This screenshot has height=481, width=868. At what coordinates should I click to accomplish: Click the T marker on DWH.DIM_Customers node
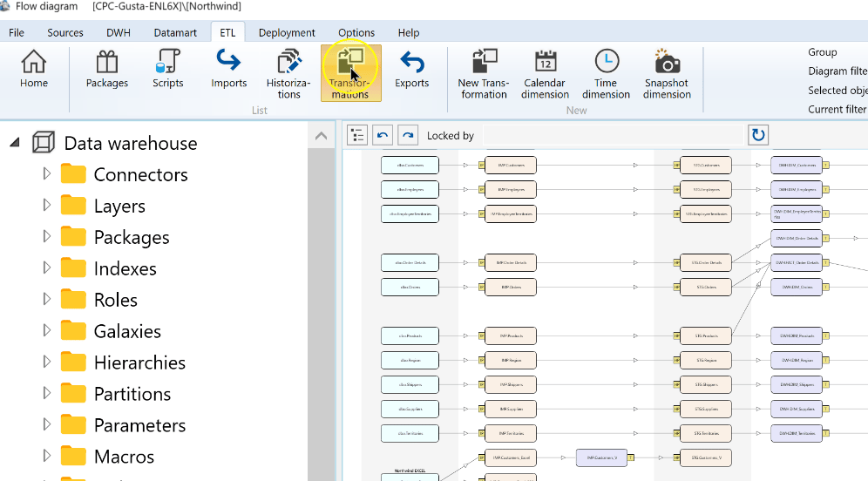[x=826, y=165]
